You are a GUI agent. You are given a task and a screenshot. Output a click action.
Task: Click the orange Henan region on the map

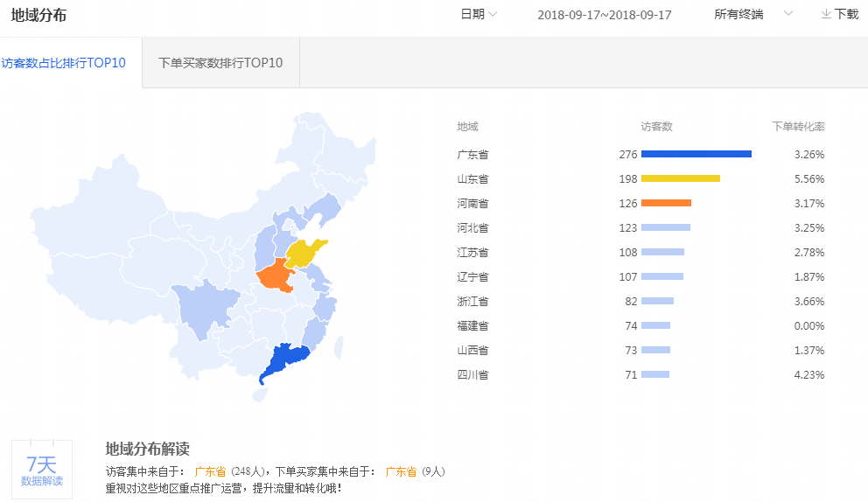pos(275,275)
